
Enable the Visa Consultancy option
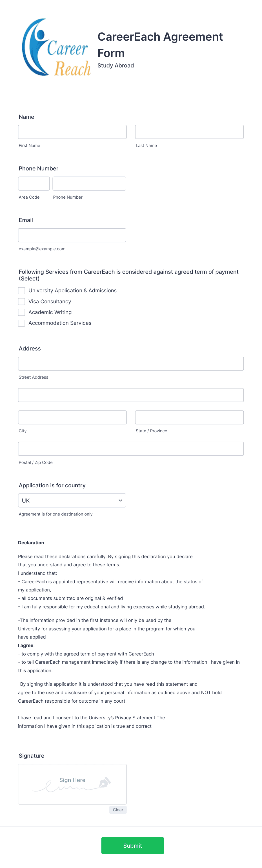[21, 301]
